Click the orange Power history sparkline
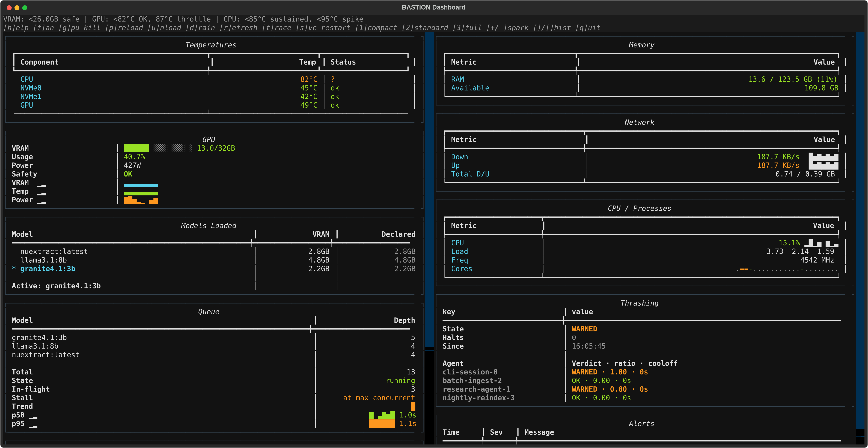This screenshot has width=868, height=448. click(x=141, y=200)
